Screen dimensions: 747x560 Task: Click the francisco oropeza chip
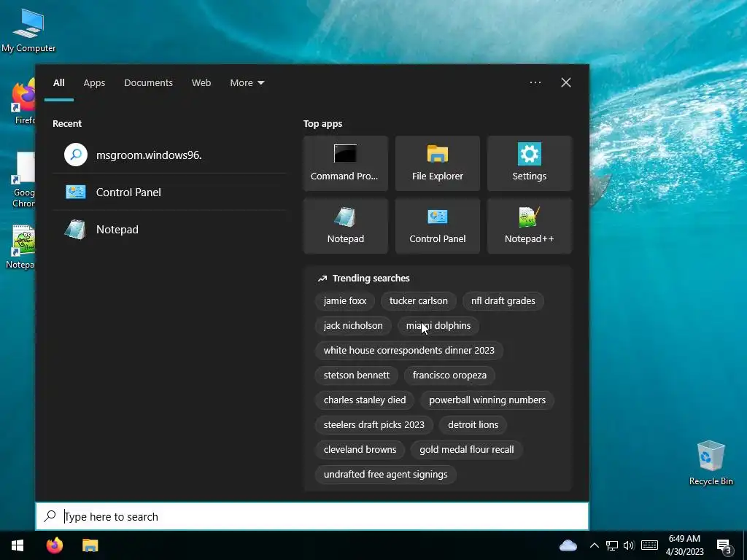tap(449, 376)
